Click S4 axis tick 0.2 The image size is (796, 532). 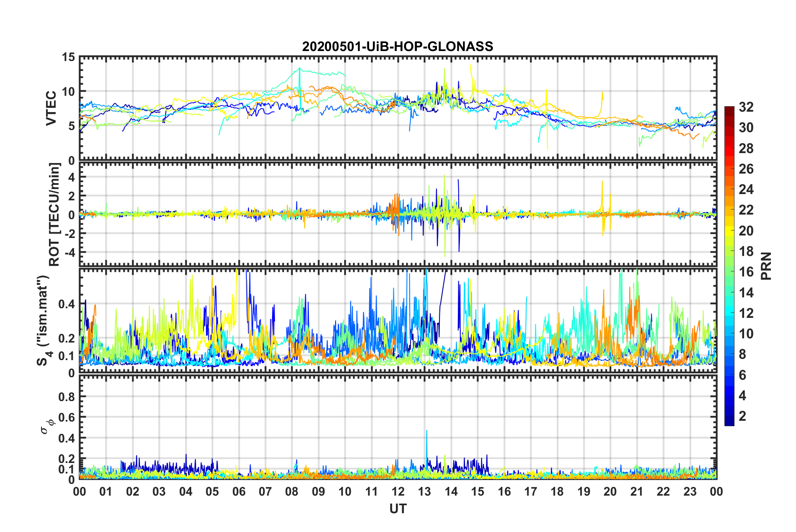tap(67, 338)
